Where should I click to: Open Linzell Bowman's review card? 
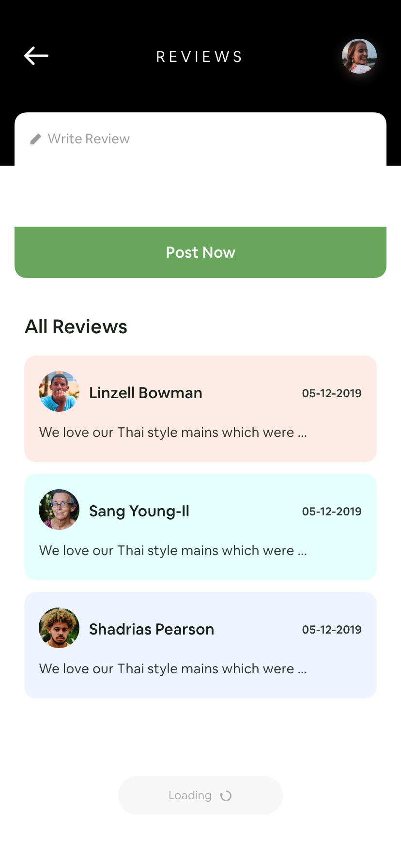click(x=200, y=409)
